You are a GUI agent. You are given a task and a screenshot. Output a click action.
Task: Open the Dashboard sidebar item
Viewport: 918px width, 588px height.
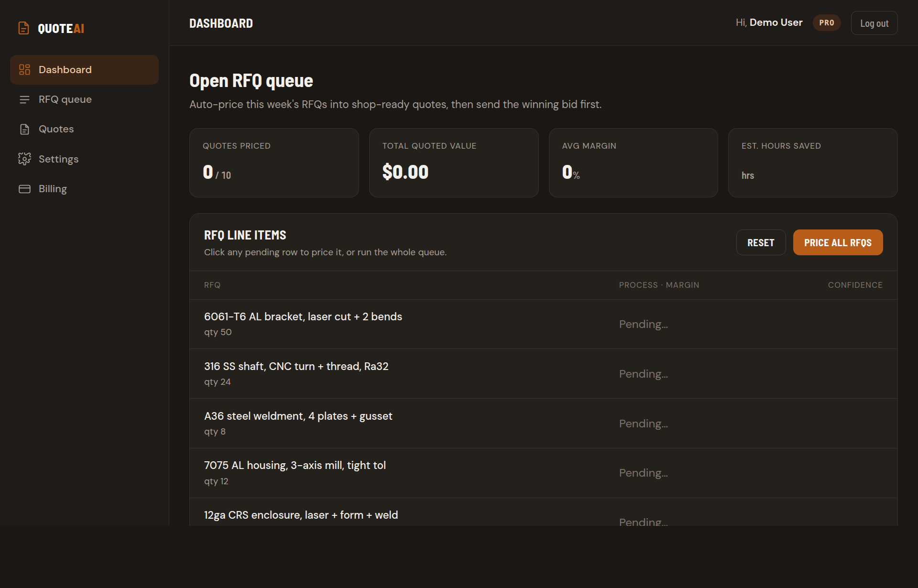click(x=84, y=70)
